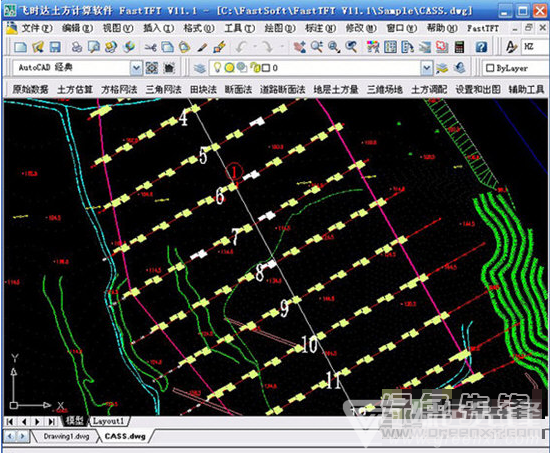Screen dimensions: 550x453
Task: Toggle layer 0 freeze sun icon
Action: pyautogui.click(x=229, y=67)
